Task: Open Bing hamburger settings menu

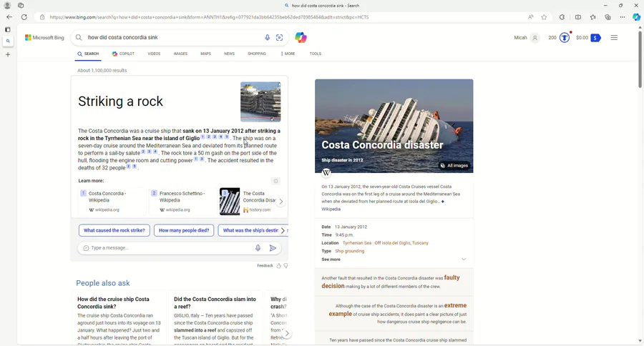Action: click(x=614, y=37)
